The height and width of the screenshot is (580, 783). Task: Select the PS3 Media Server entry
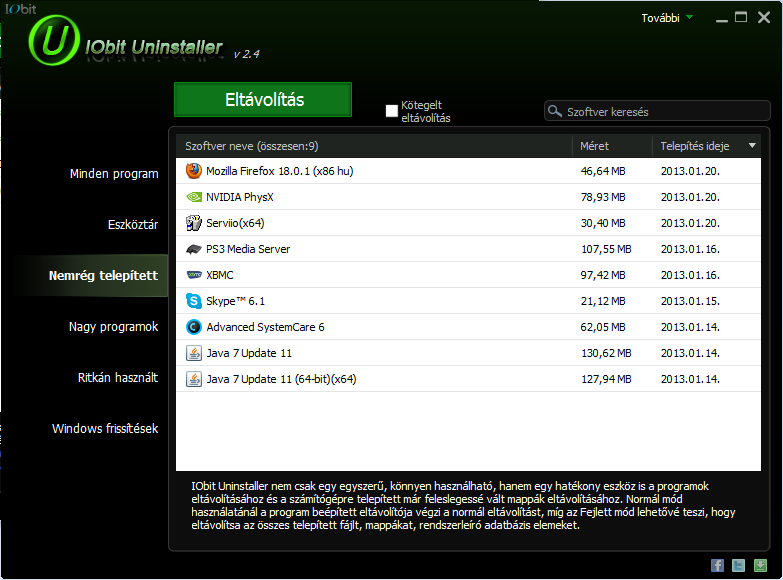point(468,249)
